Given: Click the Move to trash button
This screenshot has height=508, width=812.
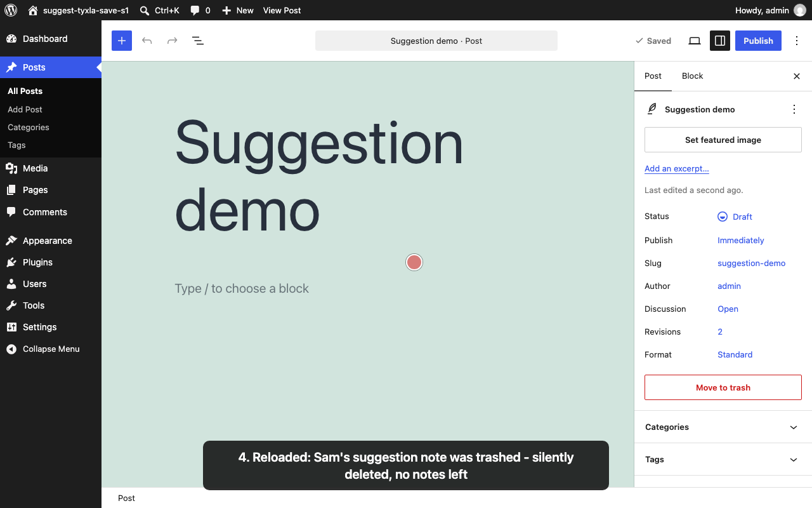Looking at the screenshot, I should pyautogui.click(x=723, y=387).
